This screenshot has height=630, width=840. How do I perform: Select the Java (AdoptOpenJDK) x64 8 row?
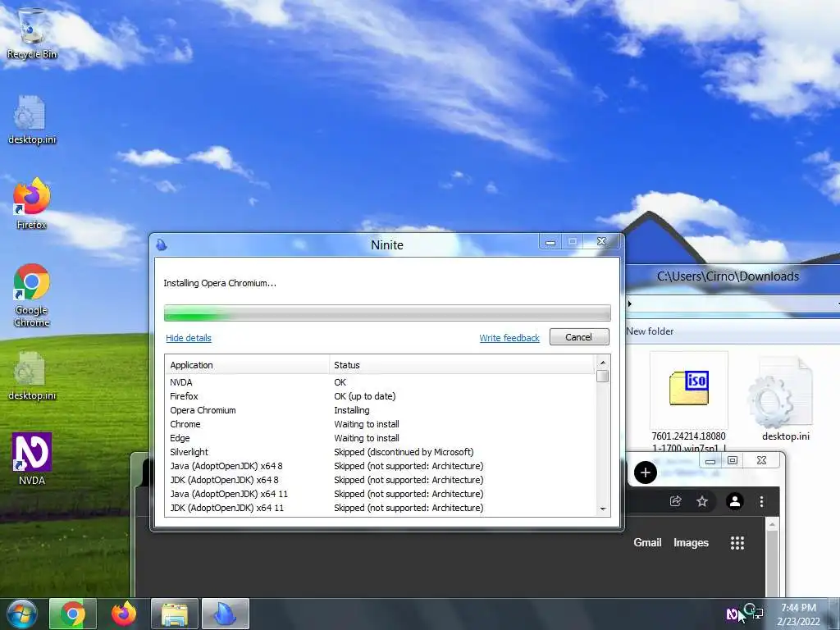(x=380, y=466)
